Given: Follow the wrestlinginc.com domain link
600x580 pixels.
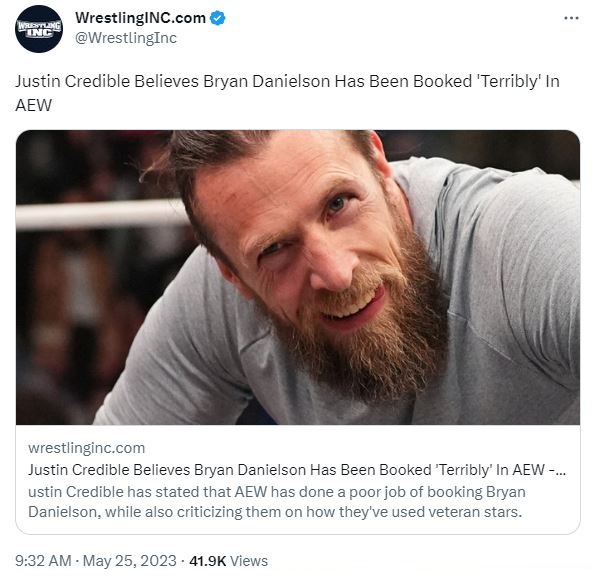Looking at the screenshot, I should pos(86,448).
